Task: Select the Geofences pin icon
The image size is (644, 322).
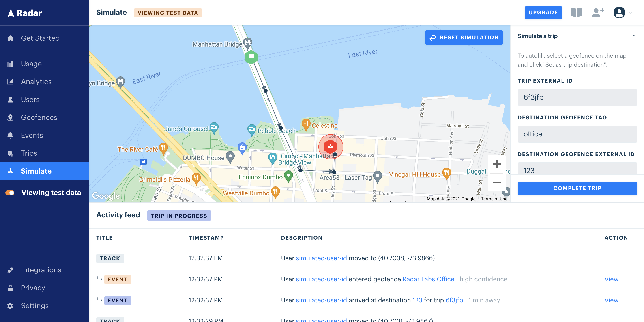Action: click(10, 117)
